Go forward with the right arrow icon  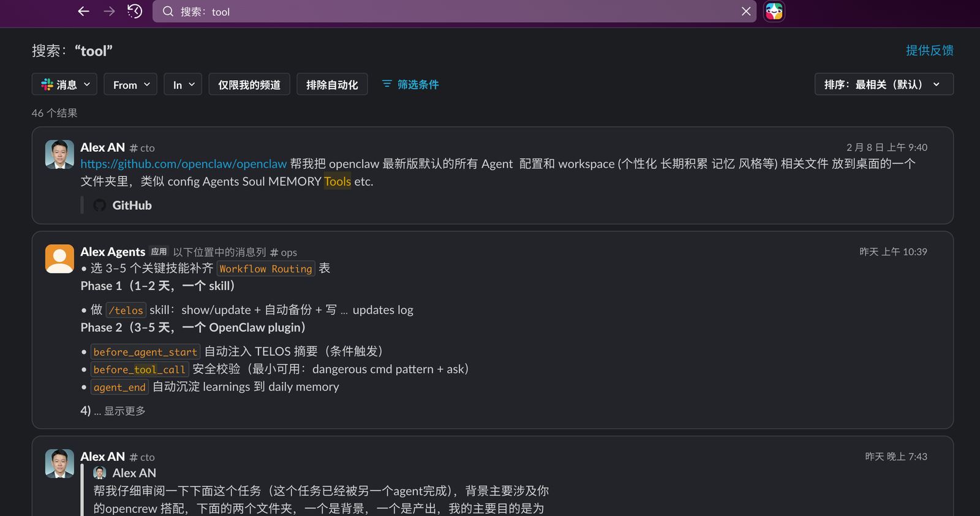(x=109, y=11)
